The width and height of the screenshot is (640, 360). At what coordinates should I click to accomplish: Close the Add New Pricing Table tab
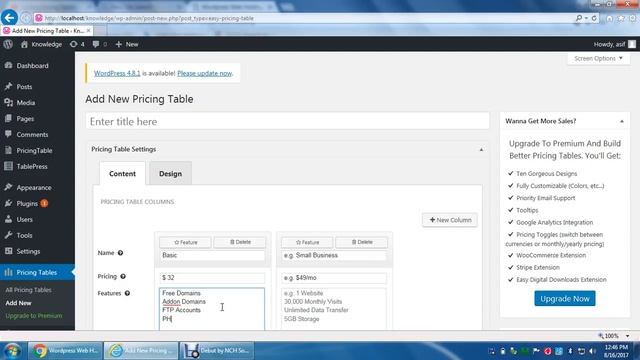89,31
